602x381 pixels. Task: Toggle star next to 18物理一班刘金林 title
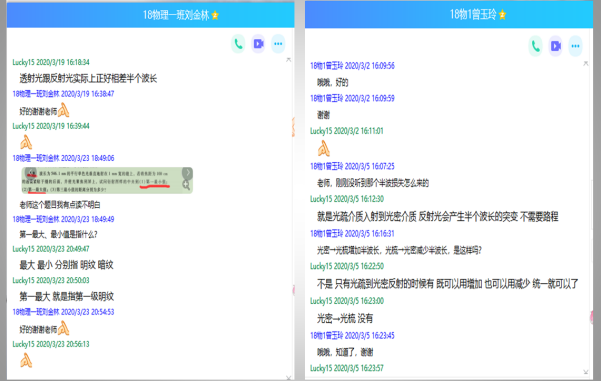215,15
